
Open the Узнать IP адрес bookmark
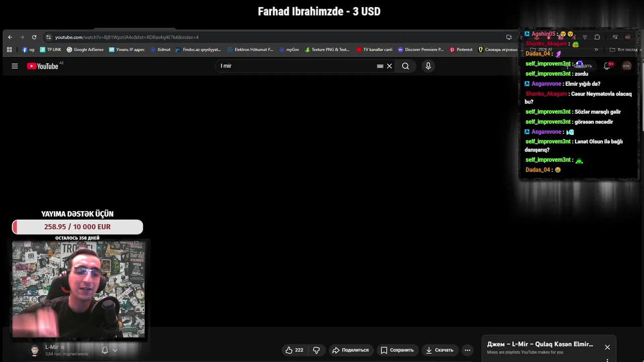click(127, 50)
